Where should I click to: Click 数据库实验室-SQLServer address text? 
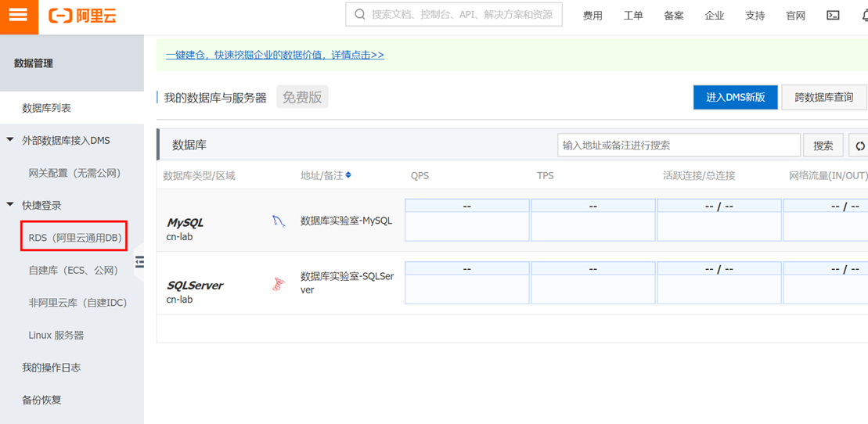pyautogui.click(x=347, y=283)
